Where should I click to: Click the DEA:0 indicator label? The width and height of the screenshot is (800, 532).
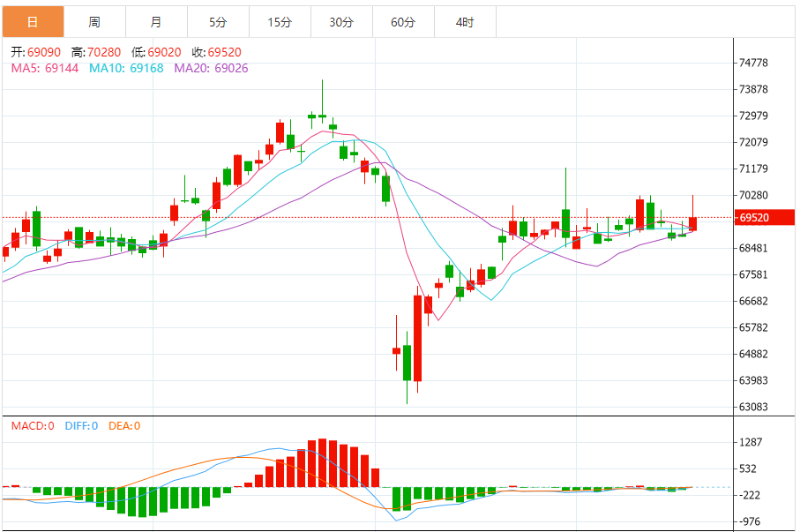124,426
